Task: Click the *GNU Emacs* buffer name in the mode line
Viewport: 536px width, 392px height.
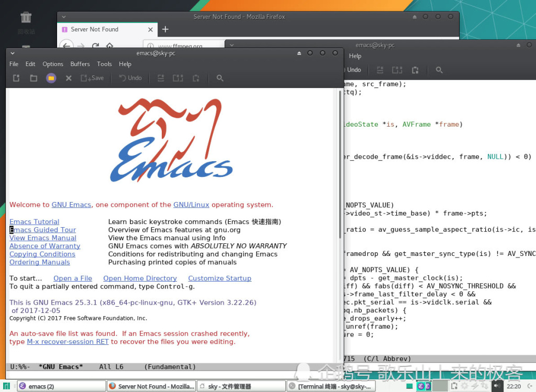Action: tap(61, 367)
